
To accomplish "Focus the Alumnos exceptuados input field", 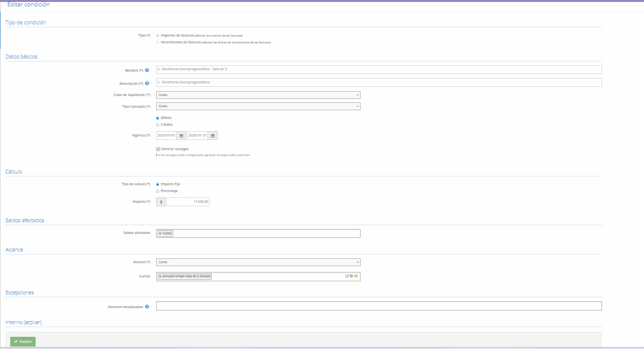I will point(379,306).
